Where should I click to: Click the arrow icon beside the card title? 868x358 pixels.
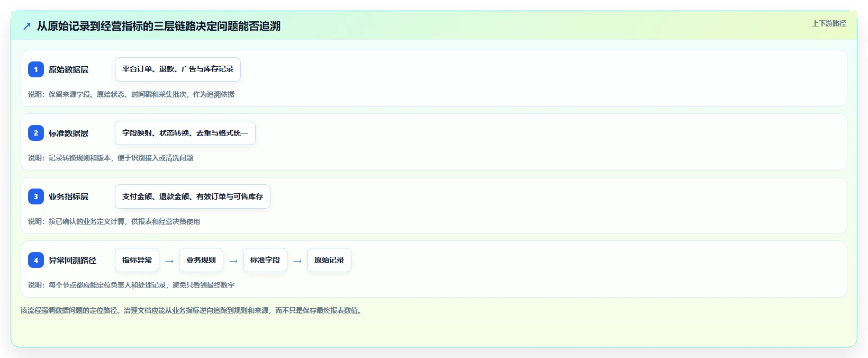pos(27,26)
